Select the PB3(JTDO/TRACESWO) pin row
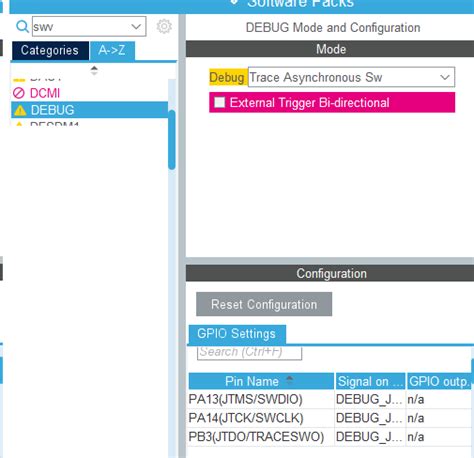 (330, 437)
